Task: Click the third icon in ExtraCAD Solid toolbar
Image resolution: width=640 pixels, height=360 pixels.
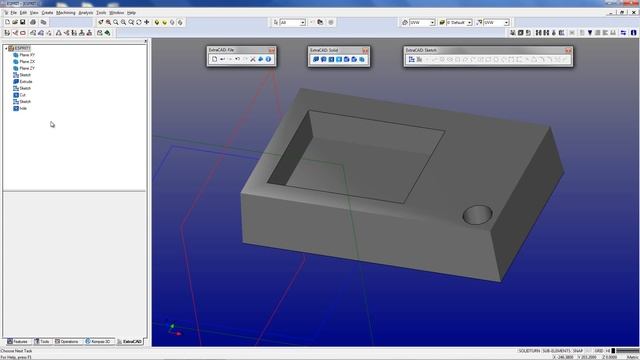Action: 331,59
